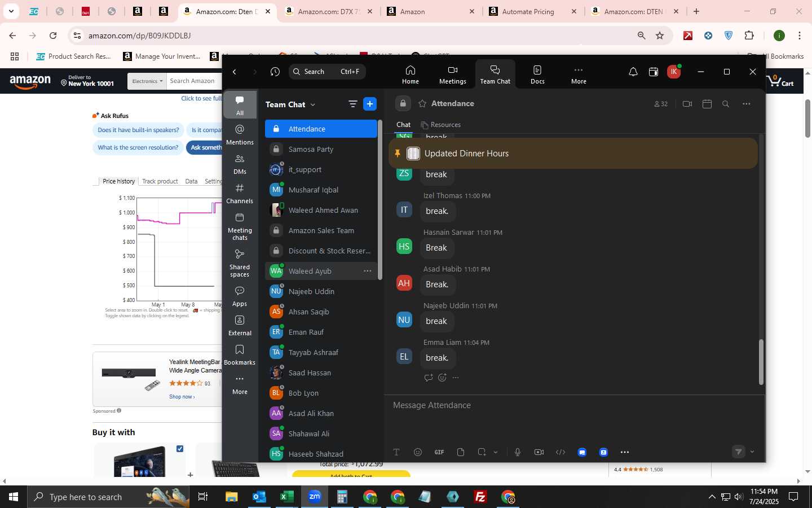Open Musharaf Iqbal chat

[321, 190]
